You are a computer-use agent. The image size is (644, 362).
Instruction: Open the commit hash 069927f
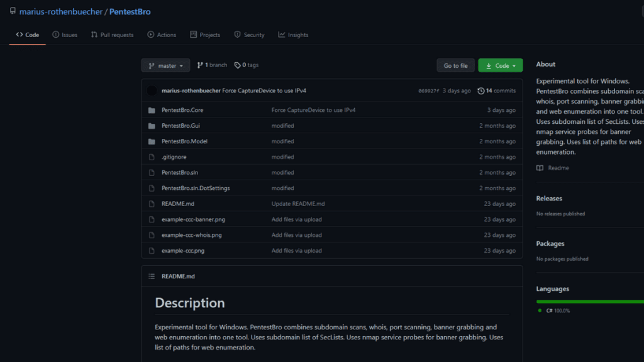click(x=428, y=90)
